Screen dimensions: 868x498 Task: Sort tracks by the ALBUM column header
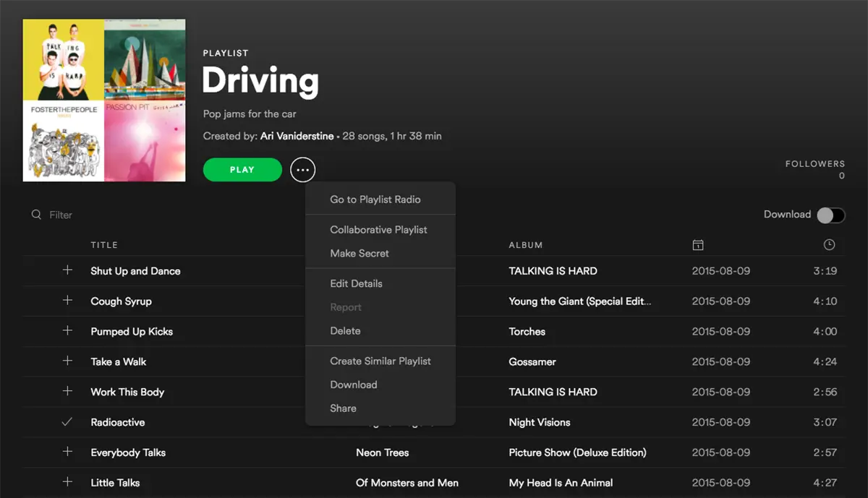coord(525,245)
